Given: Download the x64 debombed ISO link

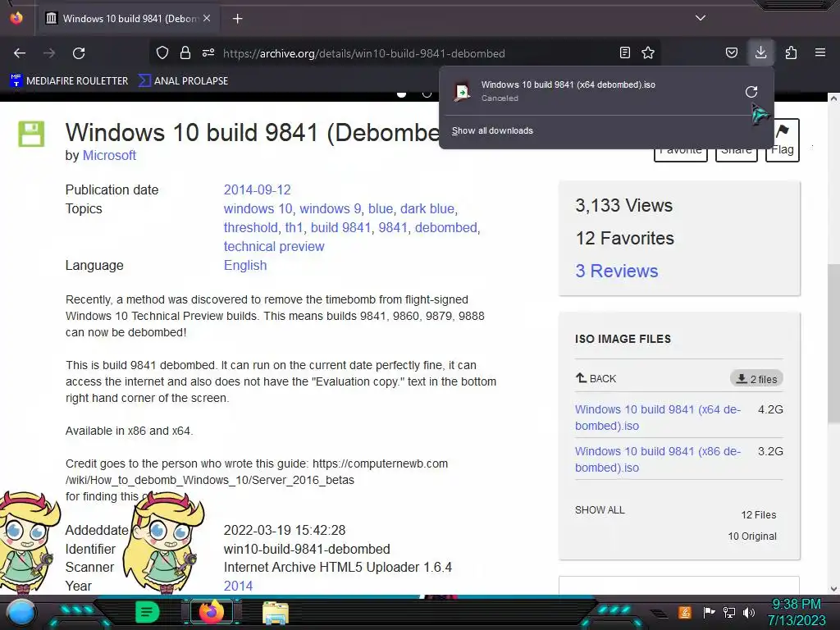Looking at the screenshot, I should tap(658, 418).
